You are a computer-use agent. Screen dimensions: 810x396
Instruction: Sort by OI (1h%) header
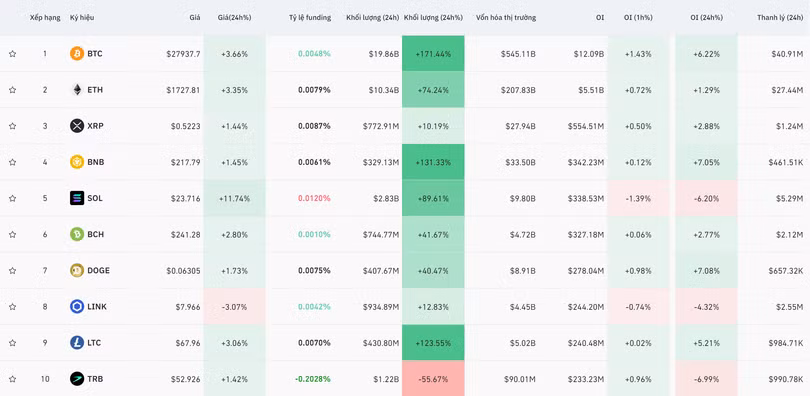click(638, 18)
